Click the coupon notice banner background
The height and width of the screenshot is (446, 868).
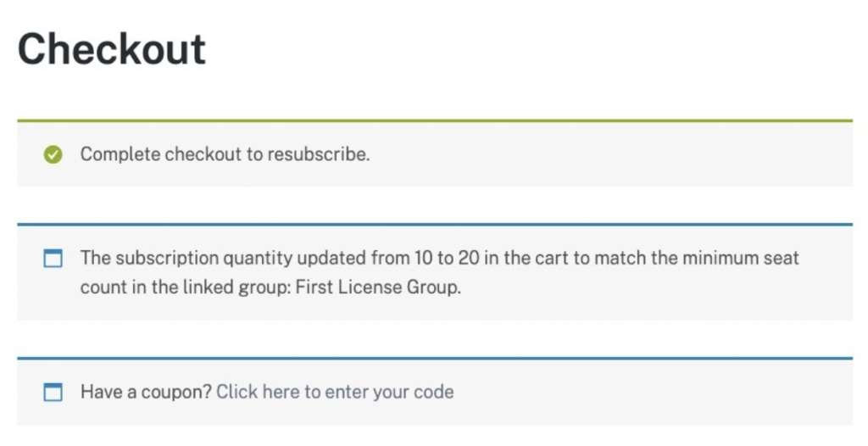[435, 391]
